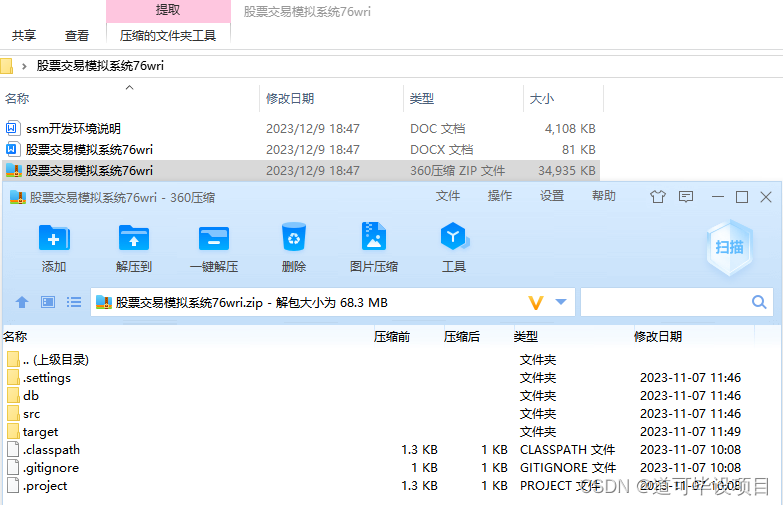Click the Explorer breadcrumb 股票交易模拟系统76wri

click(100, 66)
